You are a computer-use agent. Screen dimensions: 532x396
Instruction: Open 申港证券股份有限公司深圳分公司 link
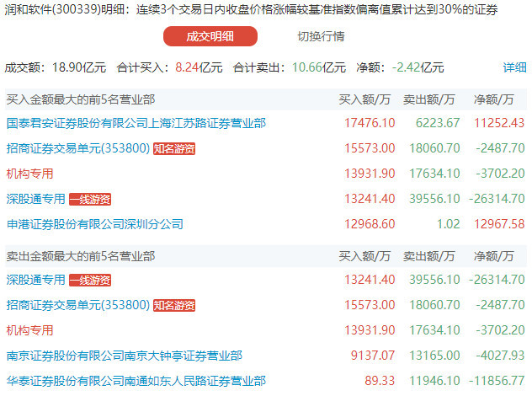point(94,224)
